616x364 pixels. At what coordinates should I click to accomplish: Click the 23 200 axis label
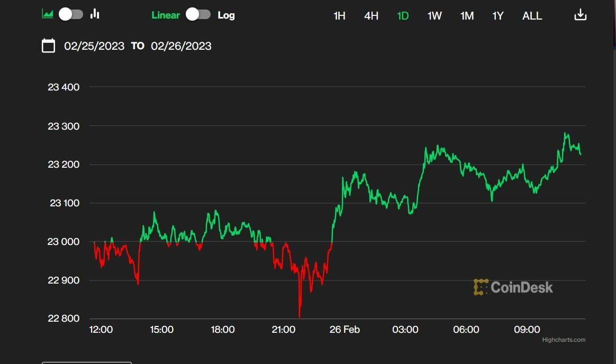tap(64, 165)
